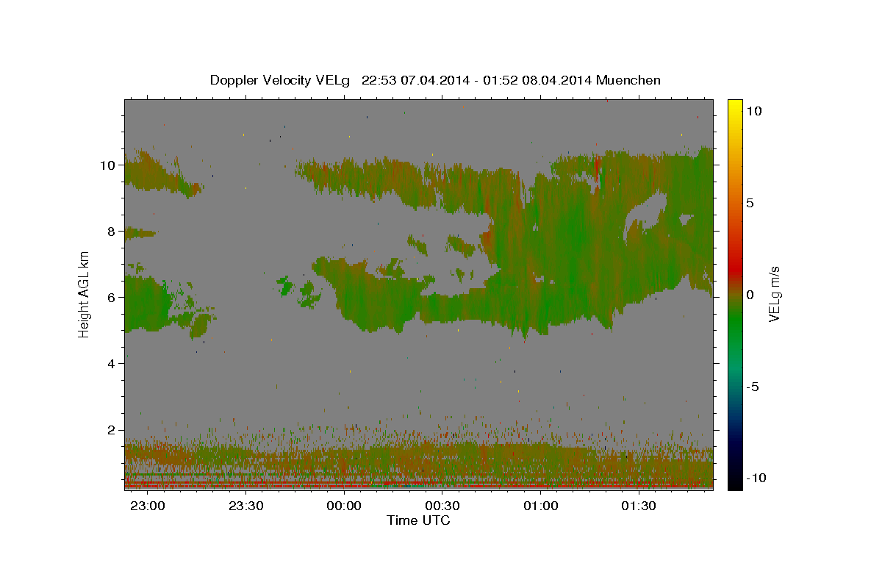
Task: Click the 'Height AGL km' y-axis label
Action: 84,294
